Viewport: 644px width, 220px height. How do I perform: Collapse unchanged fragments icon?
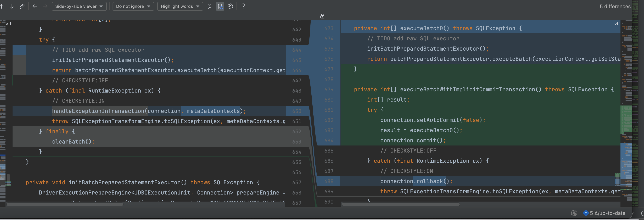tap(209, 6)
